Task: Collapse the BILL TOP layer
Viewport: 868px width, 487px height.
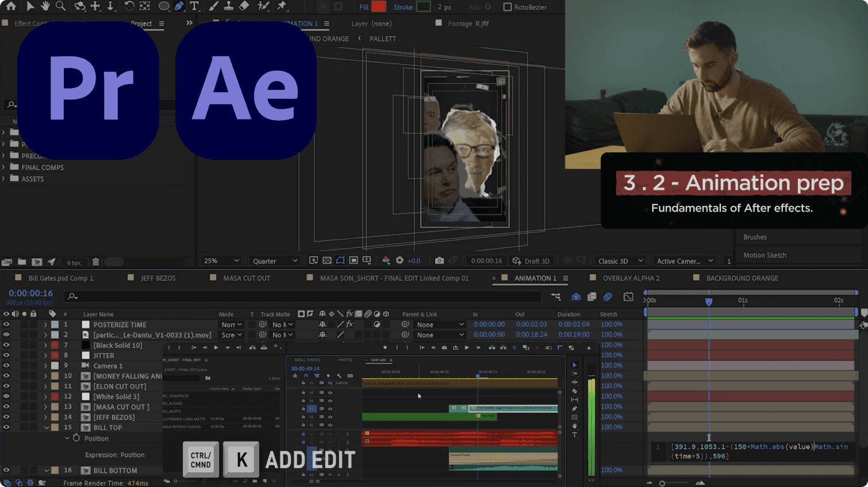Action: pos(47,427)
